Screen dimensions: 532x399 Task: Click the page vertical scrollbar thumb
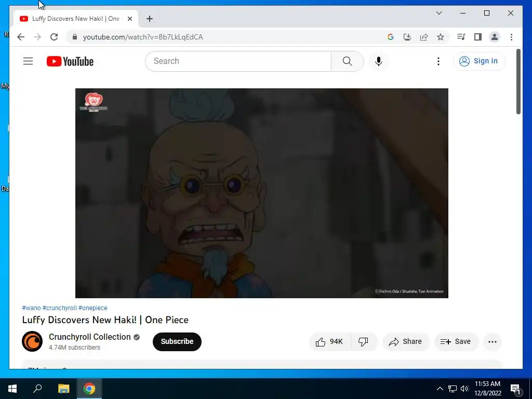tap(518, 82)
